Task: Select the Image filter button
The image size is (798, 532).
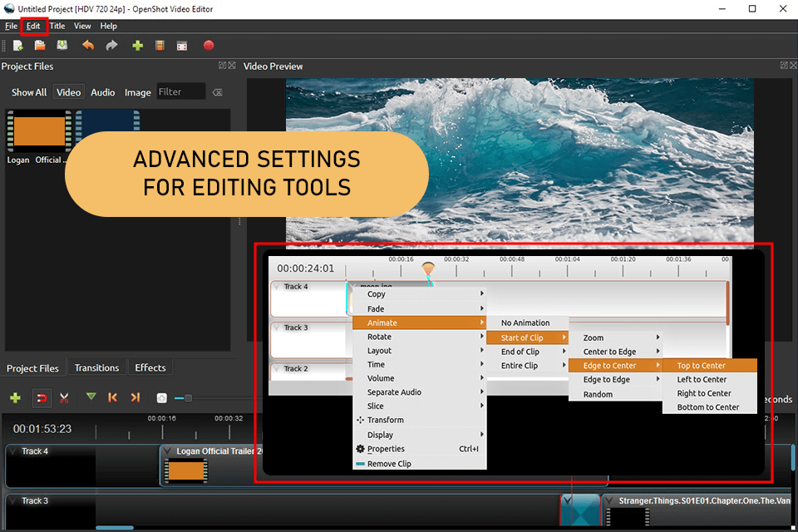Action: pos(137,92)
